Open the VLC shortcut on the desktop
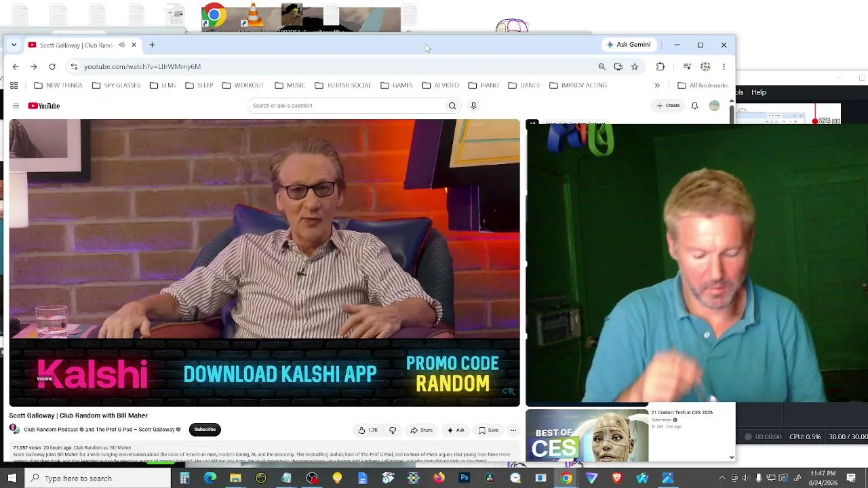868x488 pixels. point(253,15)
